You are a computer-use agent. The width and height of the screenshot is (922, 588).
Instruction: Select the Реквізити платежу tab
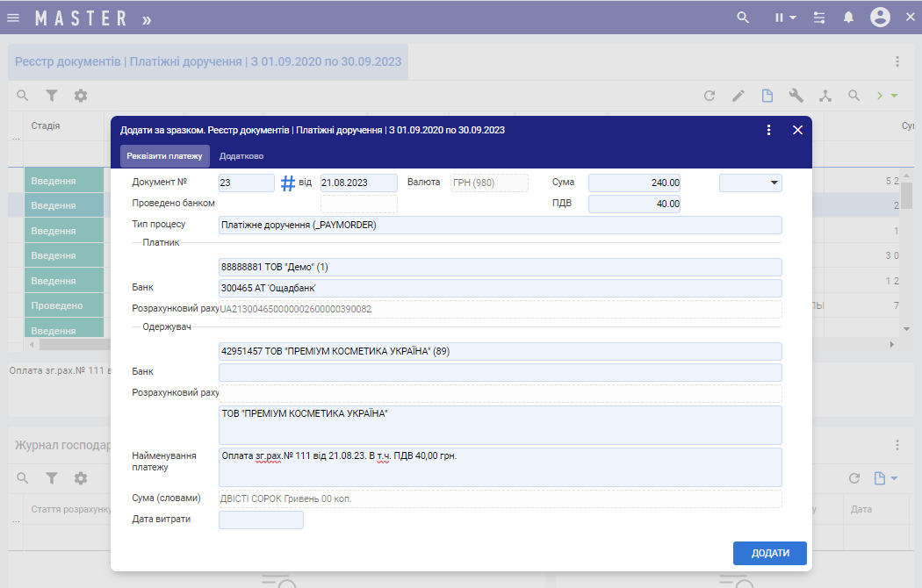[x=165, y=156]
